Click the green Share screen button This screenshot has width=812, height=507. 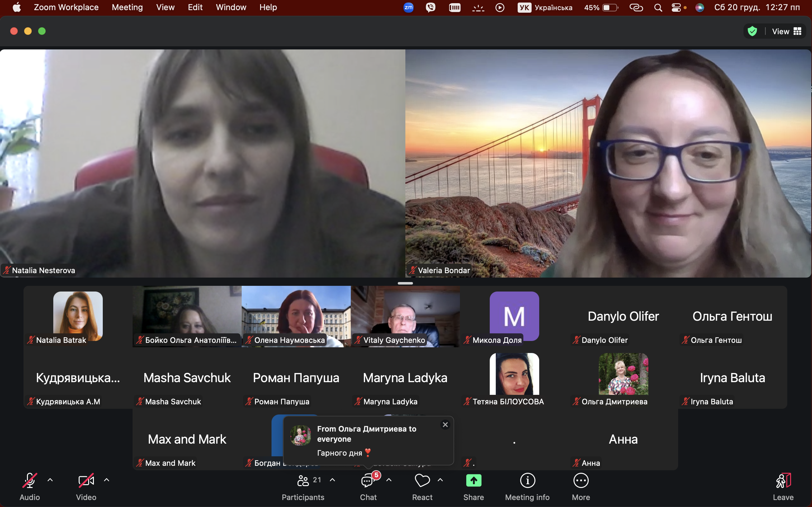click(x=474, y=481)
